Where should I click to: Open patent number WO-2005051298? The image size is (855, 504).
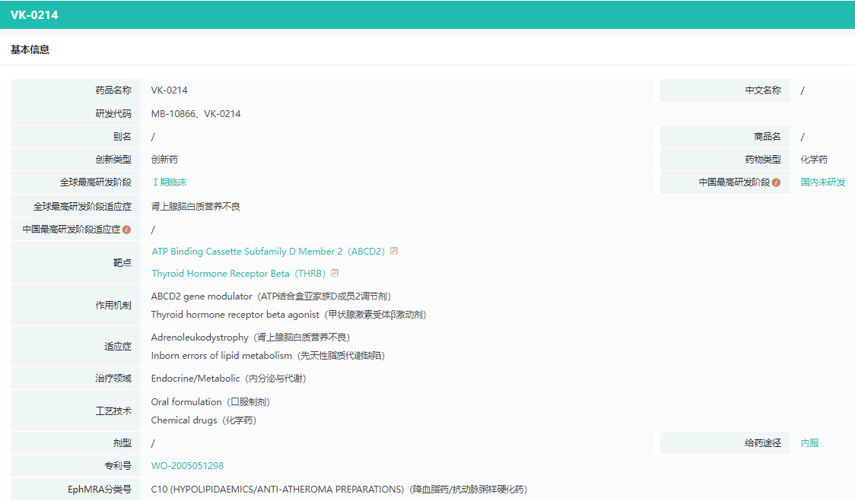(187, 466)
